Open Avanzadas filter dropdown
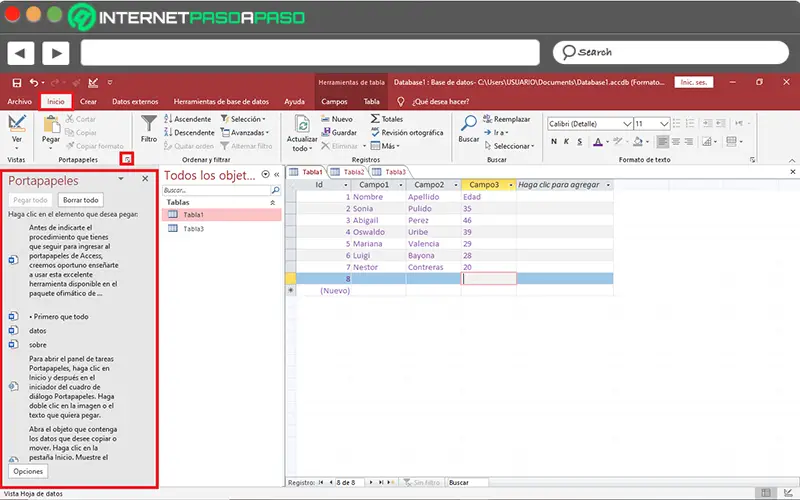Screen dimensions: 800x500 (245, 132)
